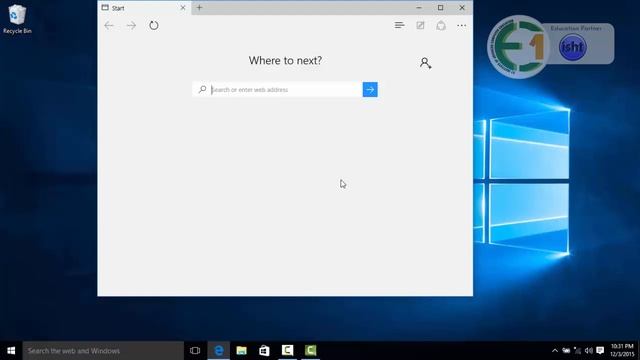Maximize the Edge window
The image size is (640, 360).
tap(440, 7)
